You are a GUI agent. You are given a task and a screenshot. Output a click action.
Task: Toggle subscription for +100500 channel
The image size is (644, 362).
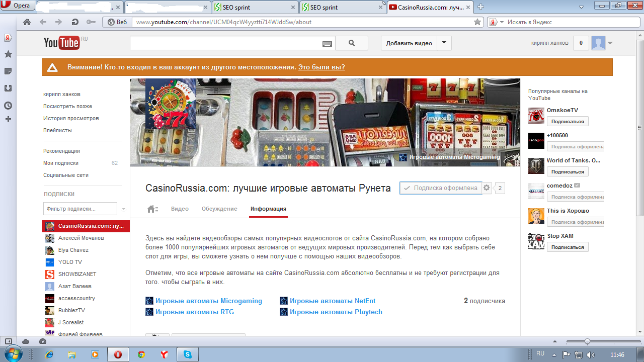tap(576, 147)
